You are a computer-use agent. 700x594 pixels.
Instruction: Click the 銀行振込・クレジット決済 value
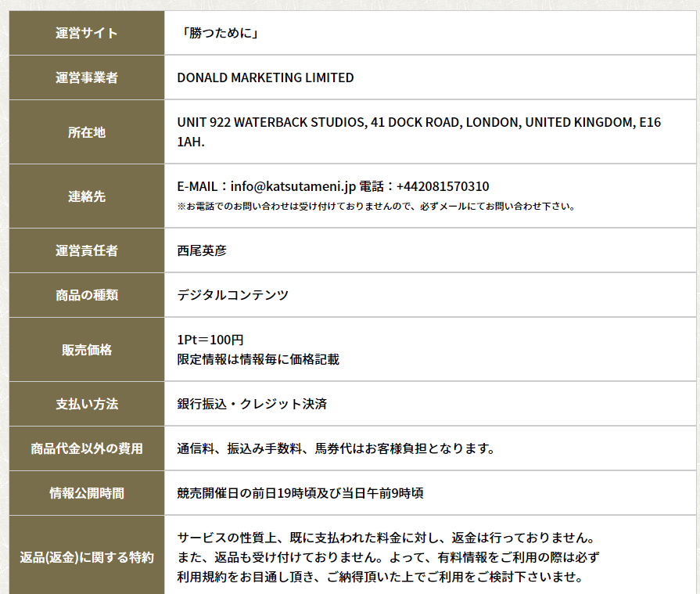pyautogui.click(x=252, y=404)
